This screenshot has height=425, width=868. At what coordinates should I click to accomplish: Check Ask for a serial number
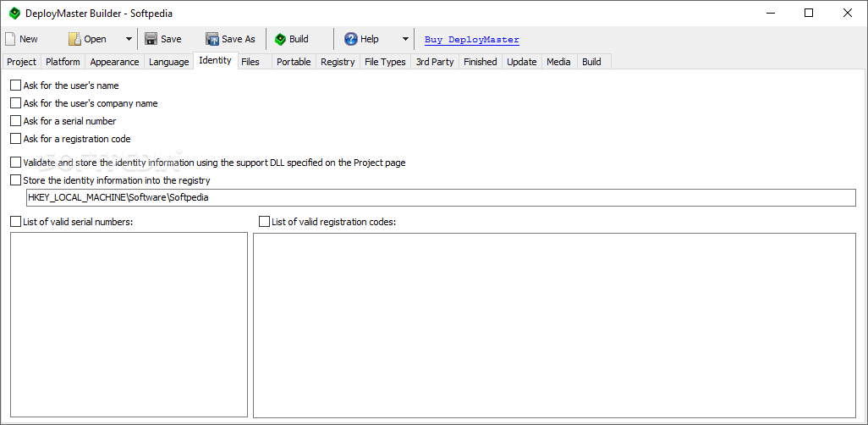[x=15, y=121]
